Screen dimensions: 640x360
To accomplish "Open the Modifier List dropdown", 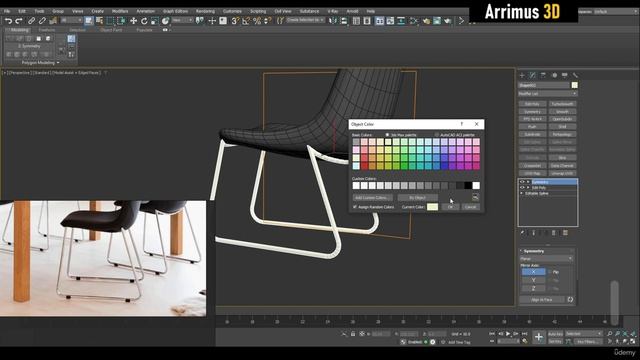I will 547,94.
